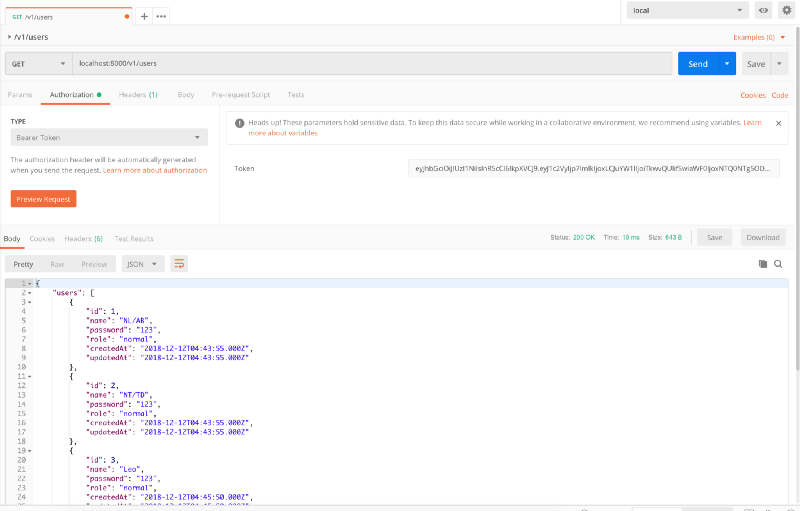Viewport: 800px width, 511px height.
Task: Copy response body to clipboard icon
Action: point(763,264)
